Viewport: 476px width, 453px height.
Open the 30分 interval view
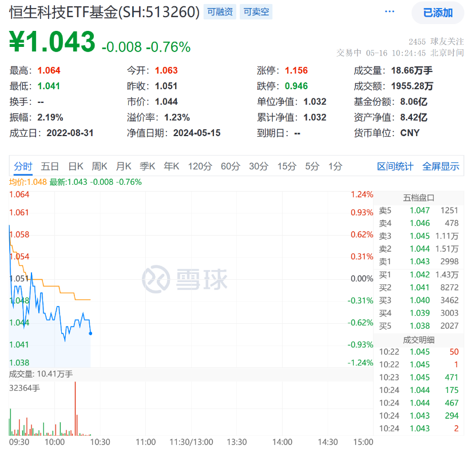pos(259,166)
